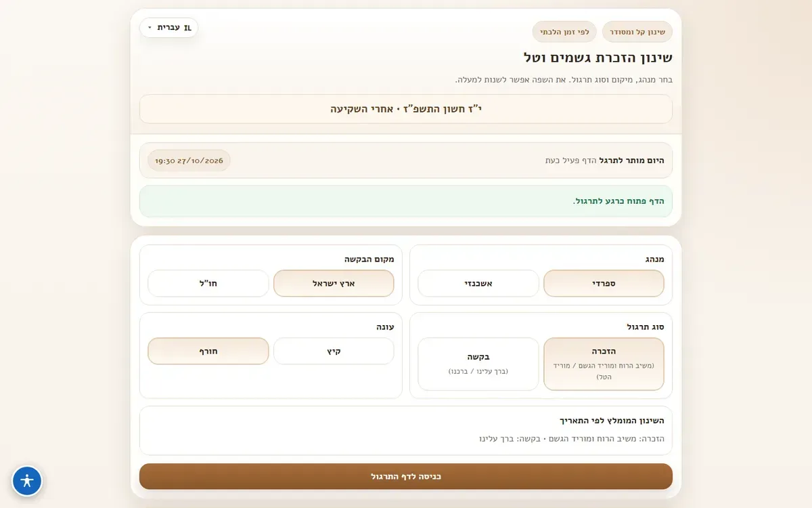The width and height of the screenshot is (812, 508).
Task: Click the השינון המומלץ לפי התאריך heading
Action: [x=612, y=421]
